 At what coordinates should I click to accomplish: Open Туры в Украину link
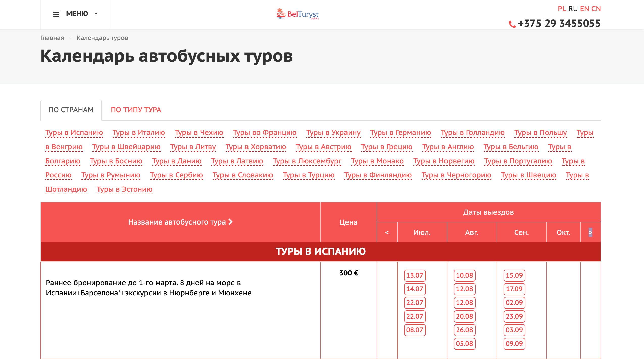333,132
